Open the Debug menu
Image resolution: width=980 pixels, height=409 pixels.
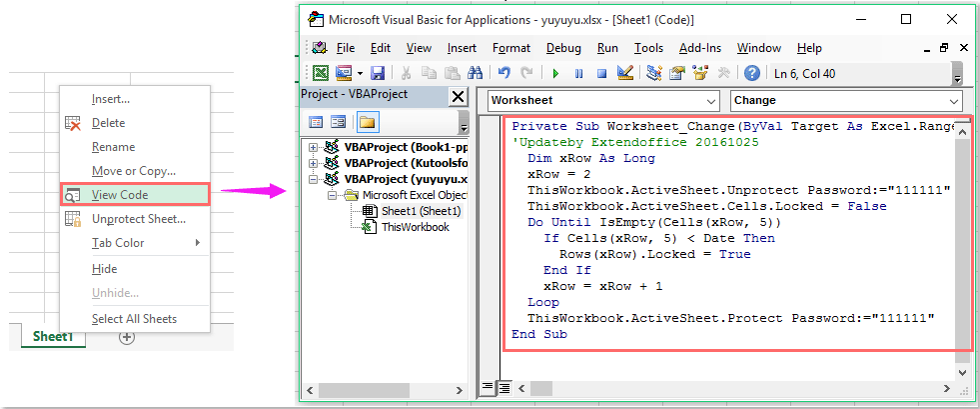tap(563, 48)
